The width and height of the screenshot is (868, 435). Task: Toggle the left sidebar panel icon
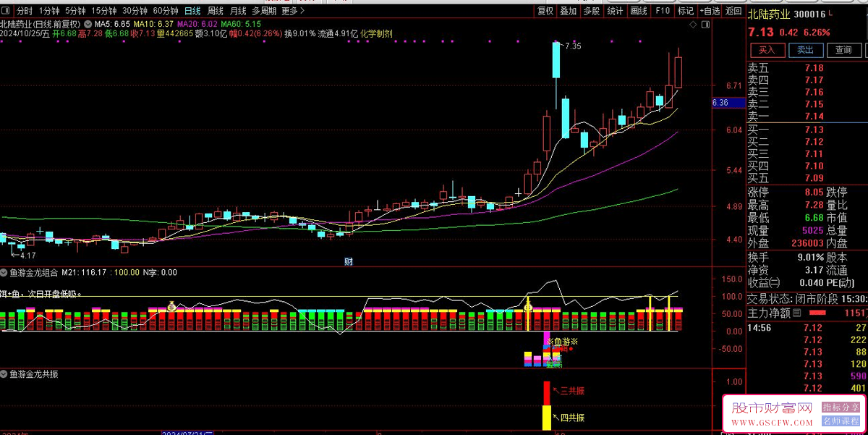coord(7,11)
